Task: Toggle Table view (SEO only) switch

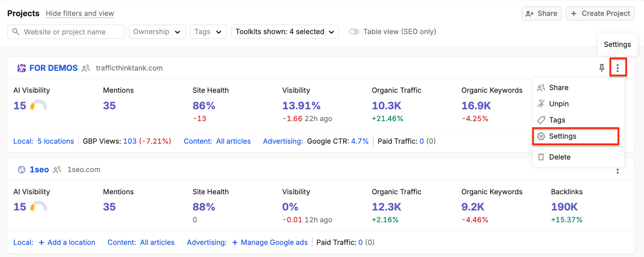Action: click(x=354, y=32)
